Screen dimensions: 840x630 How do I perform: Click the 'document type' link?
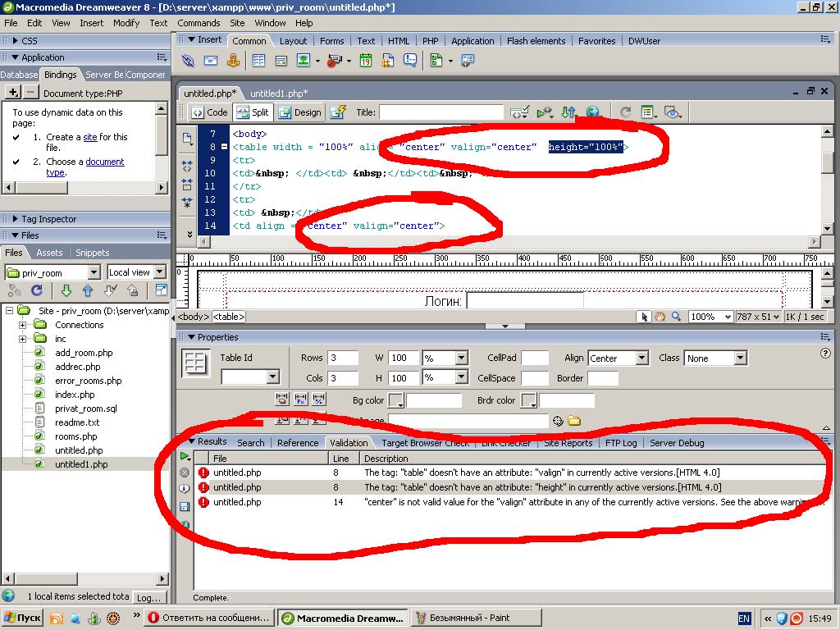click(x=105, y=162)
